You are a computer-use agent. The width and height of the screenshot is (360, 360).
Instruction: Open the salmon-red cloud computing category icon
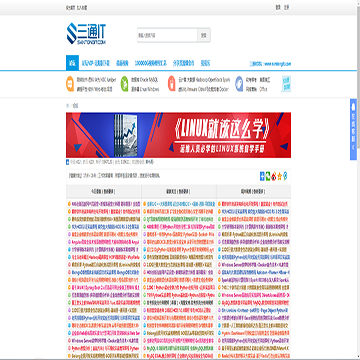click(171, 83)
